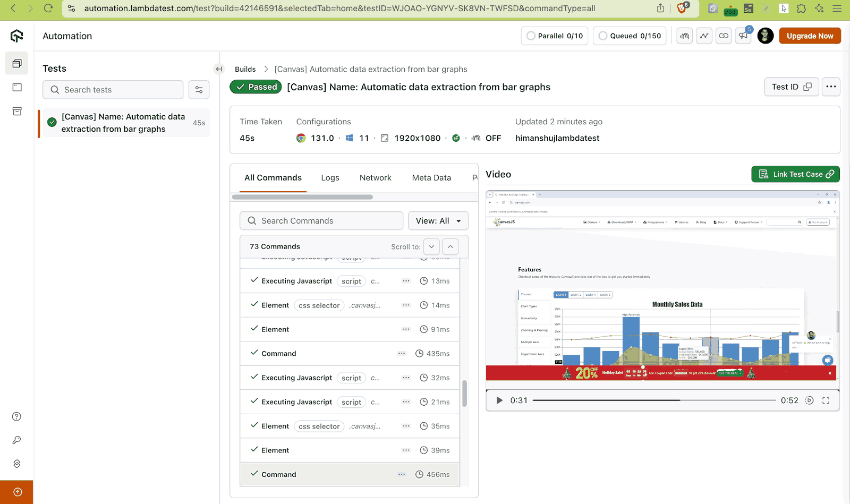Open the link sharing icon in top bar

724,36
